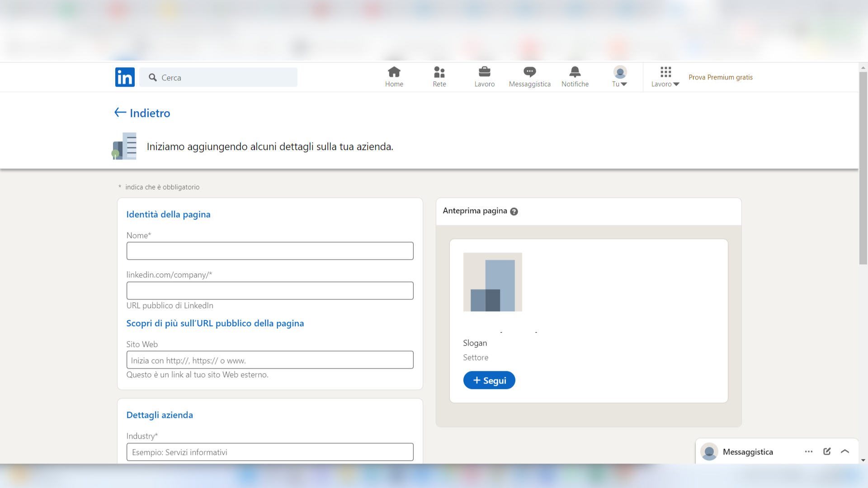
Task: Click the LinkedIn logo
Action: coord(125,77)
